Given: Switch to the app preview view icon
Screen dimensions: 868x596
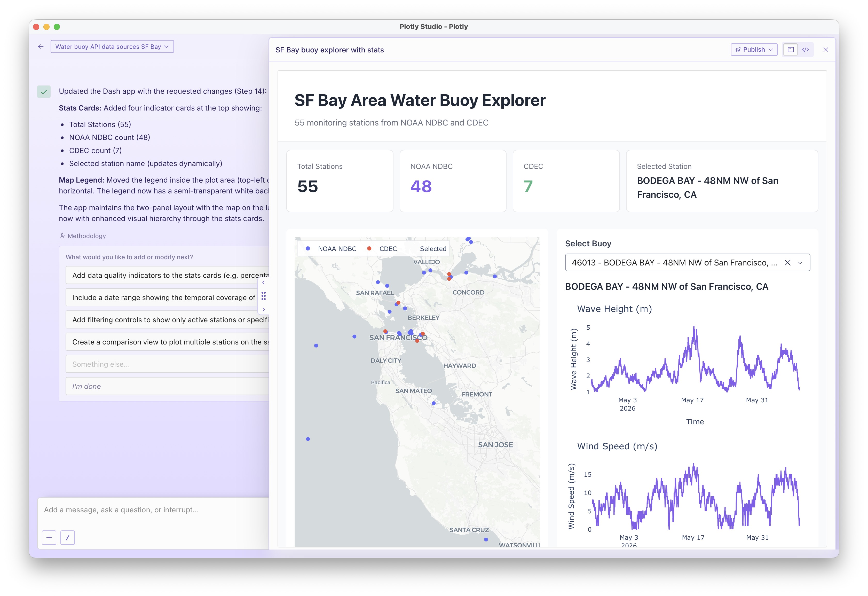Looking at the screenshot, I should [790, 50].
